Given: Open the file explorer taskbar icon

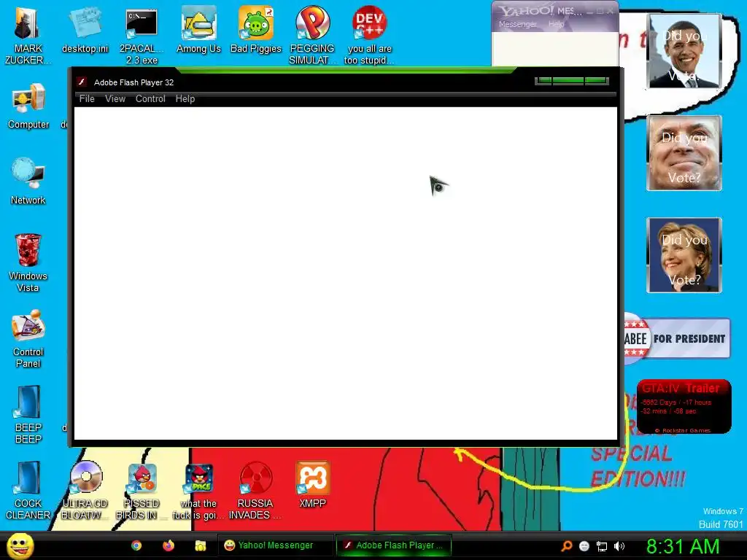Looking at the screenshot, I should pyautogui.click(x=200, y=545).
